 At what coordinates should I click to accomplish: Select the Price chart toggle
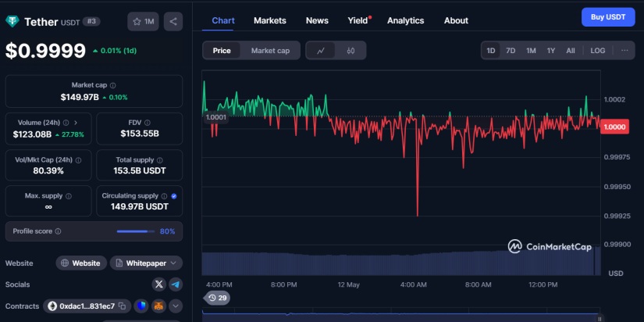pyautogui.click(x=222, y=51)
